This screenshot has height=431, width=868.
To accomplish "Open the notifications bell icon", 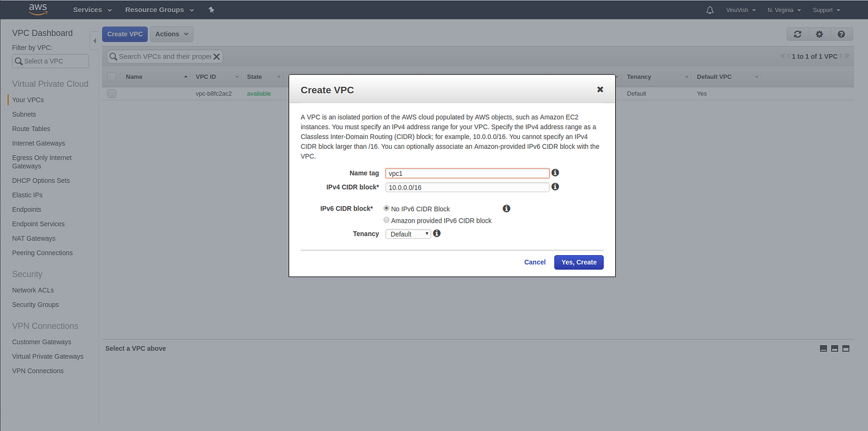I will coord(710,10).
